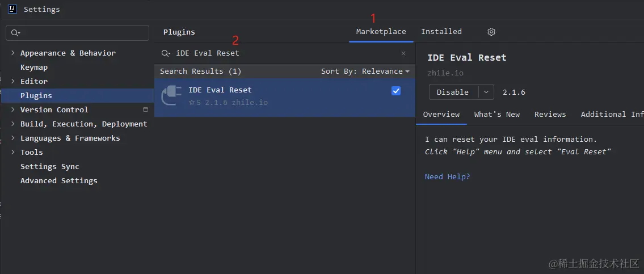
Task: Open the Disable button dropdown arrow
Action: coord(486,92)
